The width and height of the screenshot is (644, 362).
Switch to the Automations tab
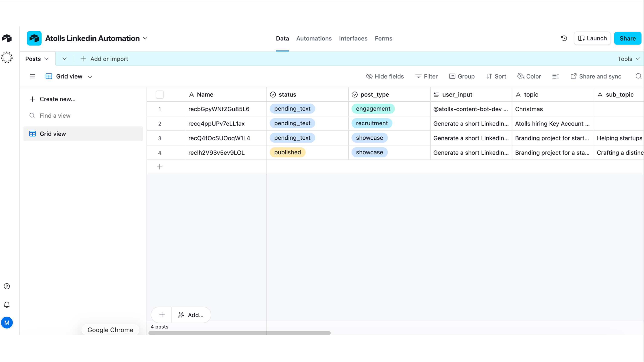314,39
